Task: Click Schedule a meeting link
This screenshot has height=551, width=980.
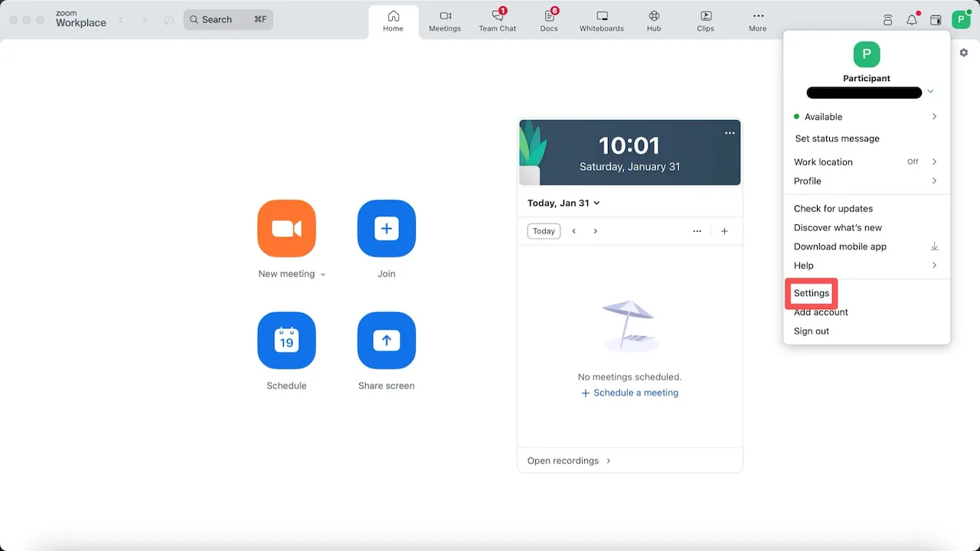Action: pos(629,393)
